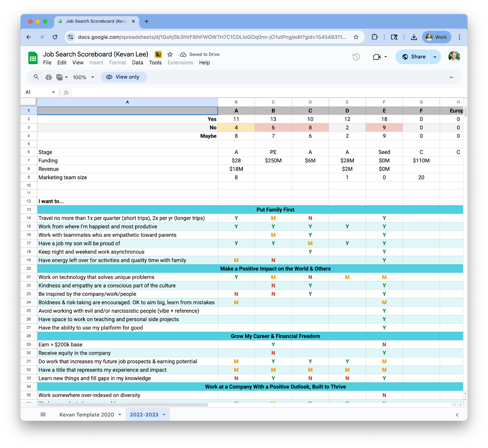
Task: Open the All Sheets hamburger icon
Action: [x=43, y=414]
